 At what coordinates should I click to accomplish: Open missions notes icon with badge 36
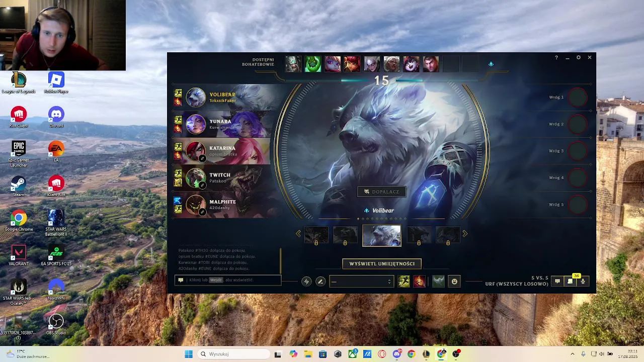570,281
